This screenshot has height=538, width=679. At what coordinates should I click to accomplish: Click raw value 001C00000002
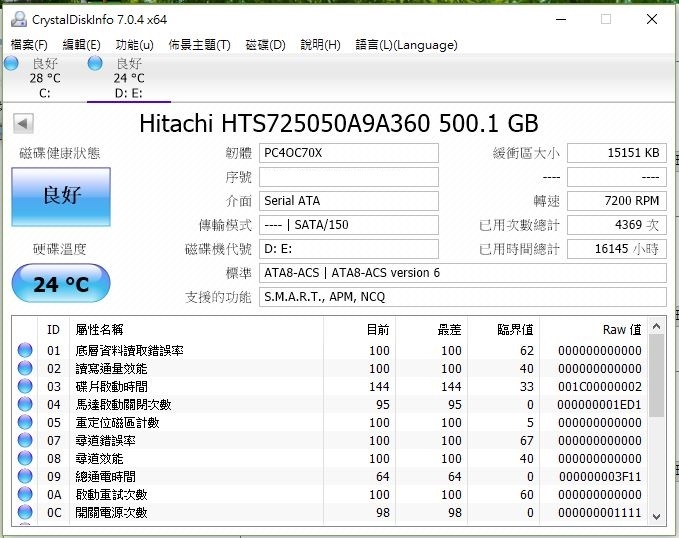pos(599,386)
